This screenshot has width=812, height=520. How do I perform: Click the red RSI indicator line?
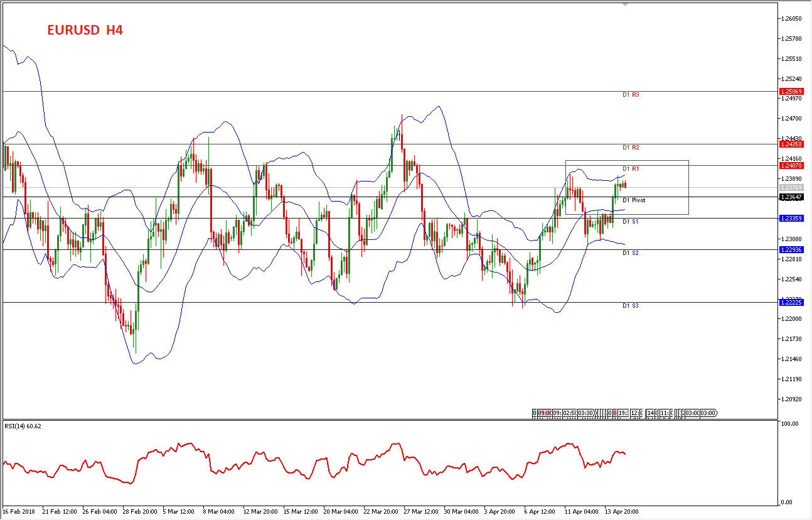click(x=314, y=463)
